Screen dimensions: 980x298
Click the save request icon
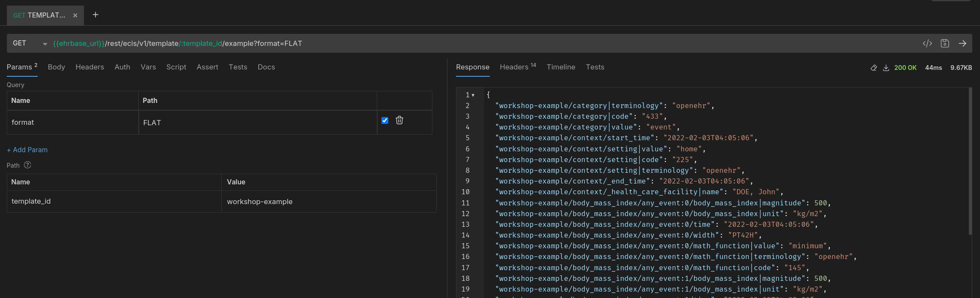(945, 43)
